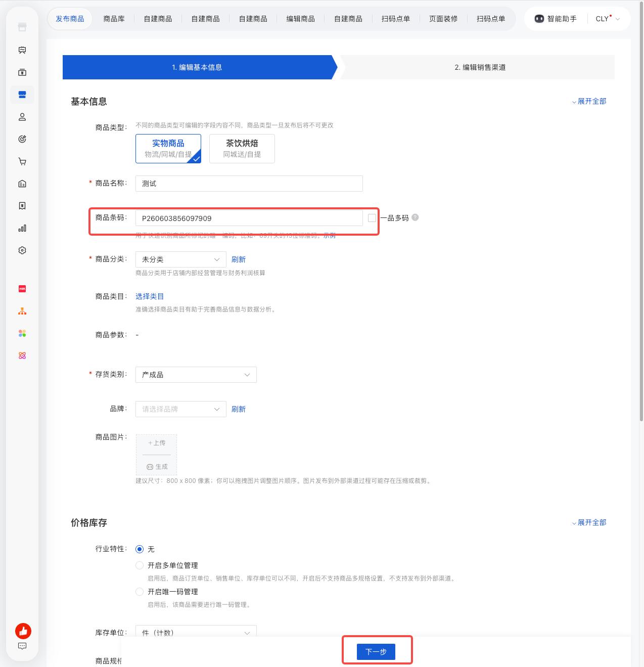Viewport: 644px width, 667px height.
Task: Open the store icon atop the sidebar
Action: [22, 27]
